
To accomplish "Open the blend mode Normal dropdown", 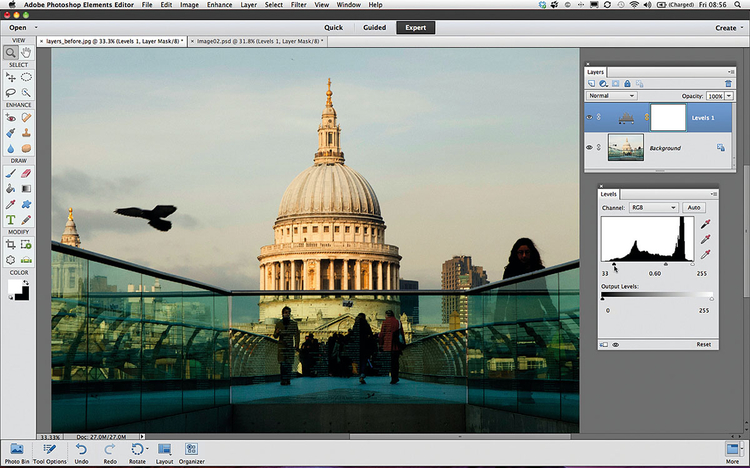I will [611, 96].
